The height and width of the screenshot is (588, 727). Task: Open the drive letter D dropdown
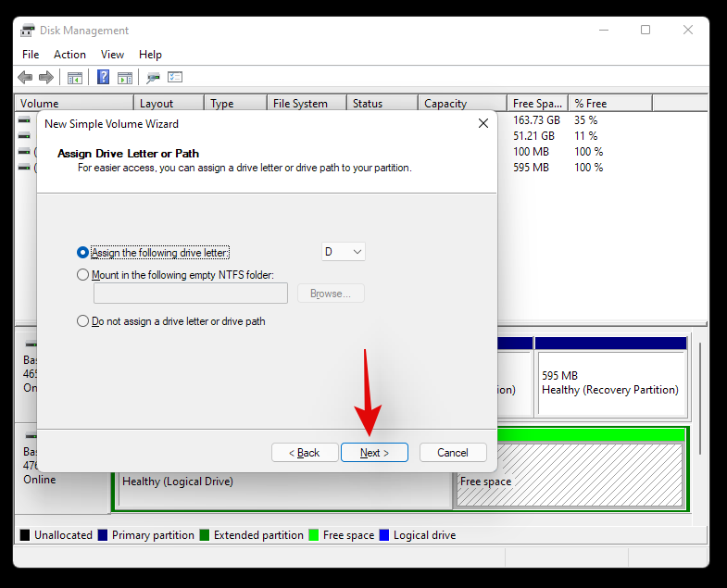click(343, 252)
